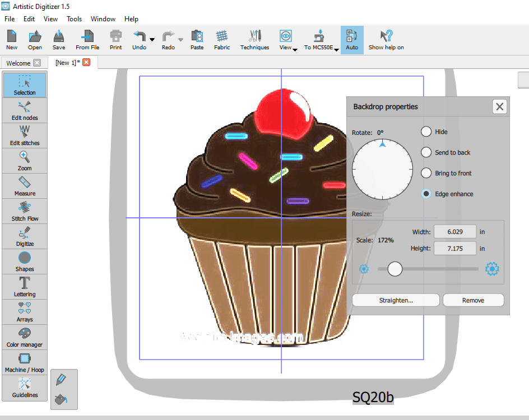Select the Edit nodes tool

tap(24, 110)
